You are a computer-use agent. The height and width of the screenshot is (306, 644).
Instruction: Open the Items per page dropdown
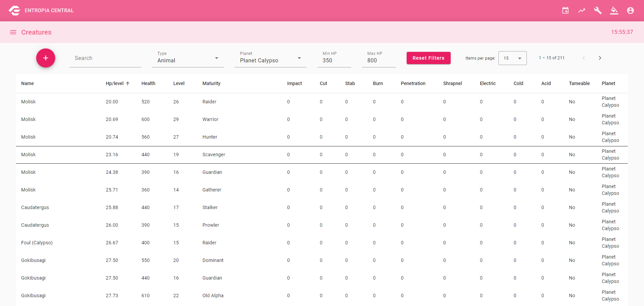(x=513, y=58)
